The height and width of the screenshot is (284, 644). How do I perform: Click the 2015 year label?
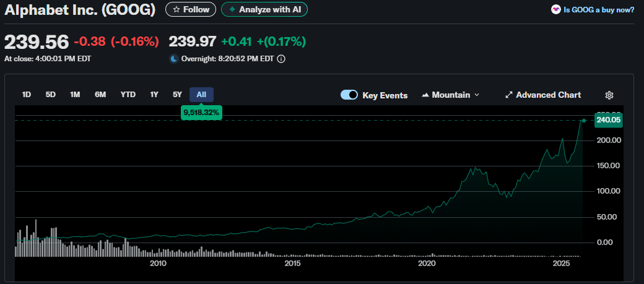pyautogui.click(x=293, y=263)
